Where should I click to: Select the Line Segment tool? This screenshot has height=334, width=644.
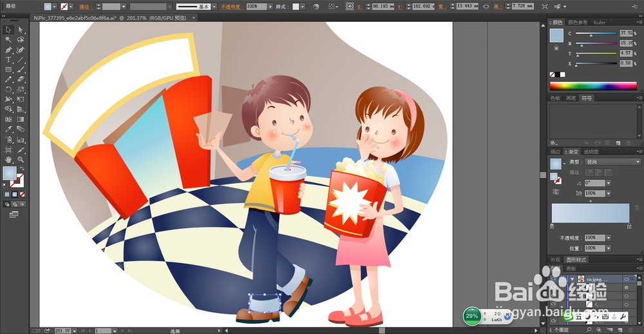click(x=21, y=59)
